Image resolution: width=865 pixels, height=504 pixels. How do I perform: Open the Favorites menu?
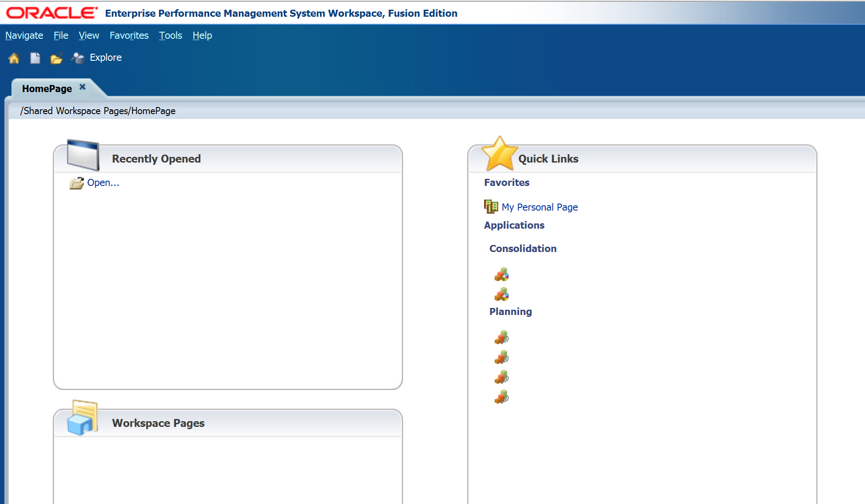point(129,35)
